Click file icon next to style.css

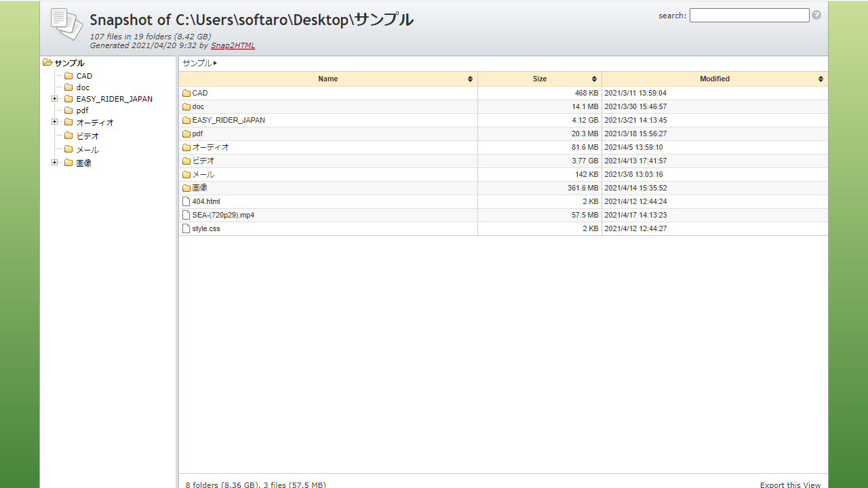(x=186, y=228)
